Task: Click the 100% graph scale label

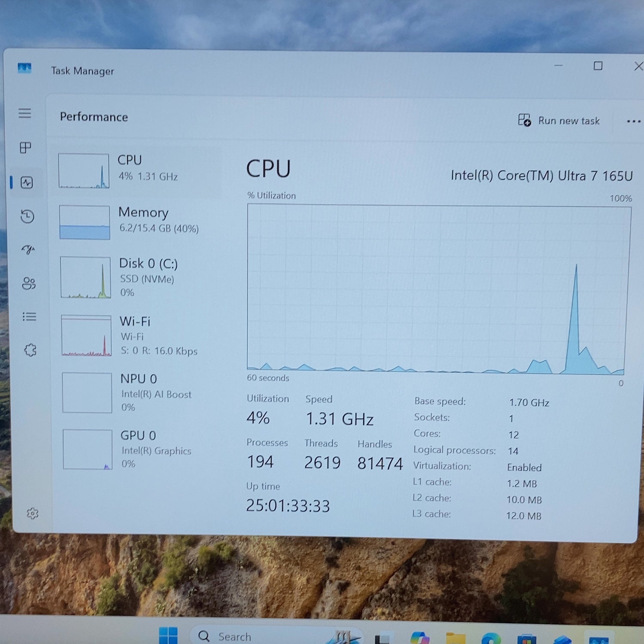Action: click(621, 198)
